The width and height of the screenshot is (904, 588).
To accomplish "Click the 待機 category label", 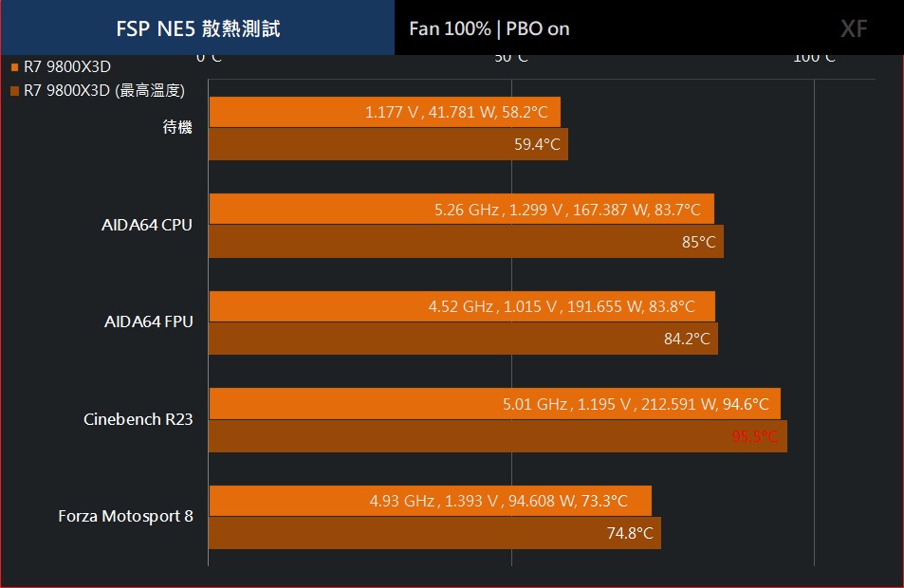I will 177,127.
